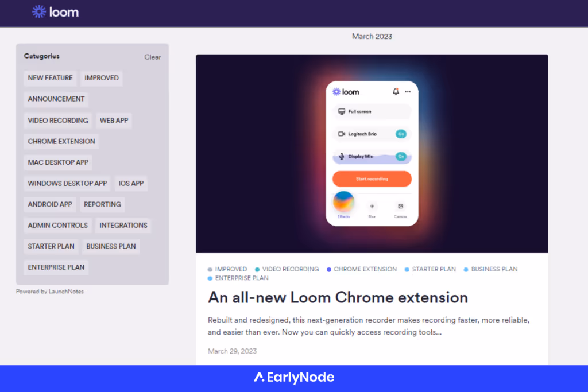Select MAC DESKTOP APP category
Image resolution: width=588 pixels, height=392 pixels.
(x=58, y=162)
